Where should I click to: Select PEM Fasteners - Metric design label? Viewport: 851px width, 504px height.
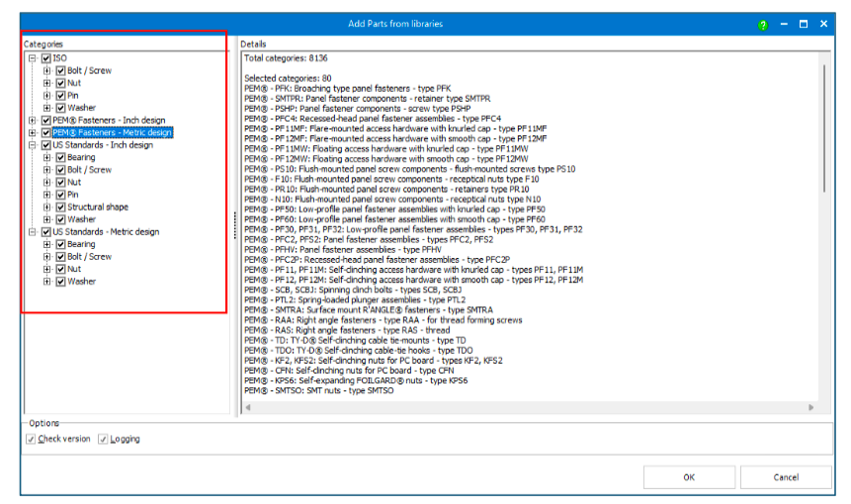pos(113,132)
